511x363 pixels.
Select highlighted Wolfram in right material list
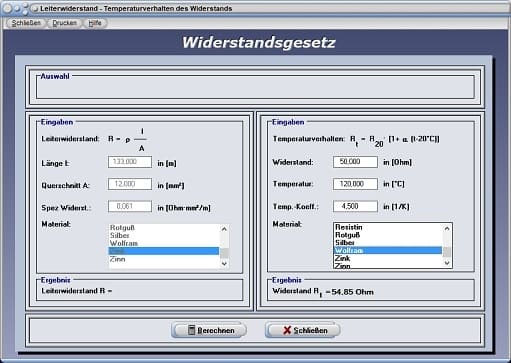(388, 250)
